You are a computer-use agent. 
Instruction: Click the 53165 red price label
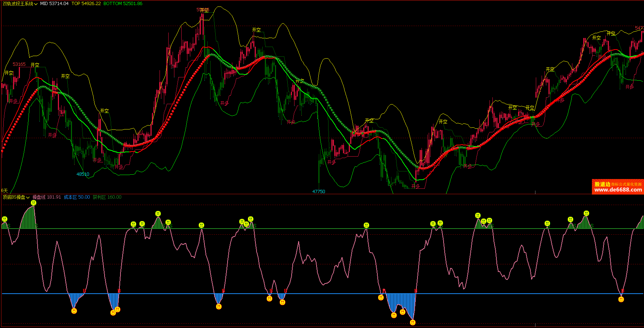19,64
